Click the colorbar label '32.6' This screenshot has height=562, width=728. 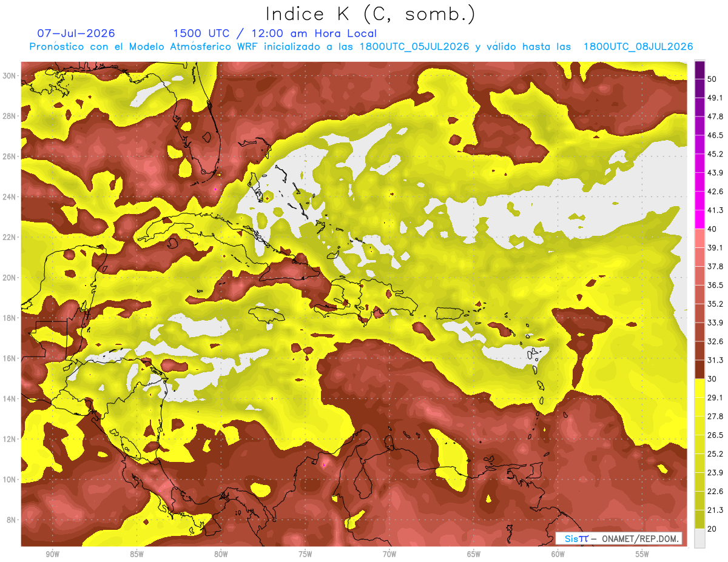[715, 341]
